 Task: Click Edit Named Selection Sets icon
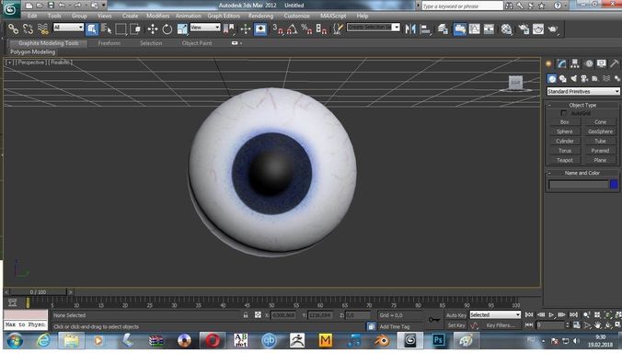tap(338, 28)
